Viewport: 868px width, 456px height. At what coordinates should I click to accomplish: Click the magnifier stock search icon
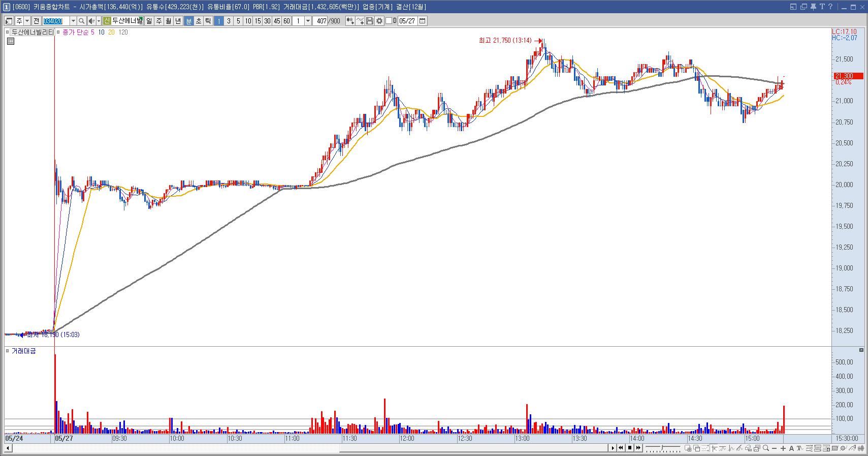click(81, 21)
